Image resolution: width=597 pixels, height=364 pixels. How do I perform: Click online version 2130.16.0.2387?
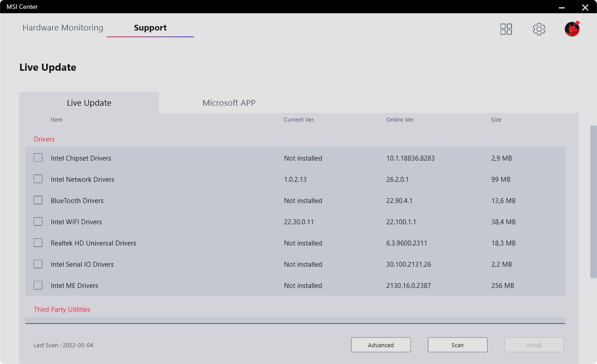click(x=408, y=286)
